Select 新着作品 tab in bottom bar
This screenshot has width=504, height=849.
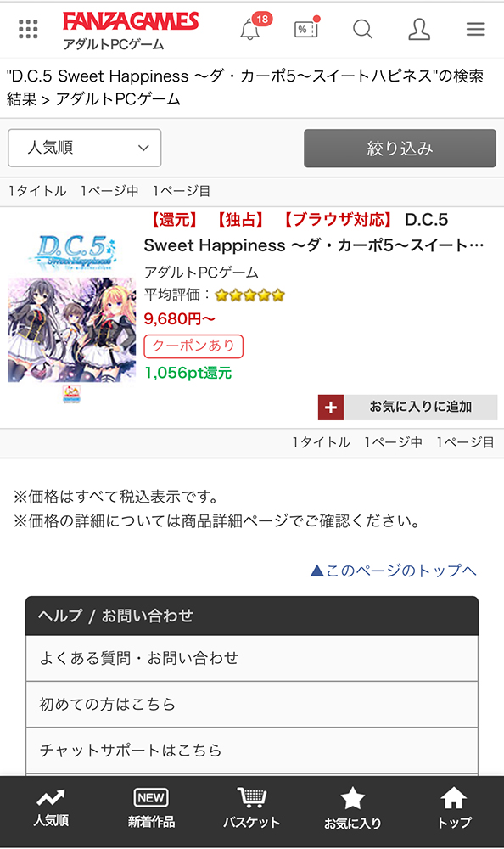151,808
